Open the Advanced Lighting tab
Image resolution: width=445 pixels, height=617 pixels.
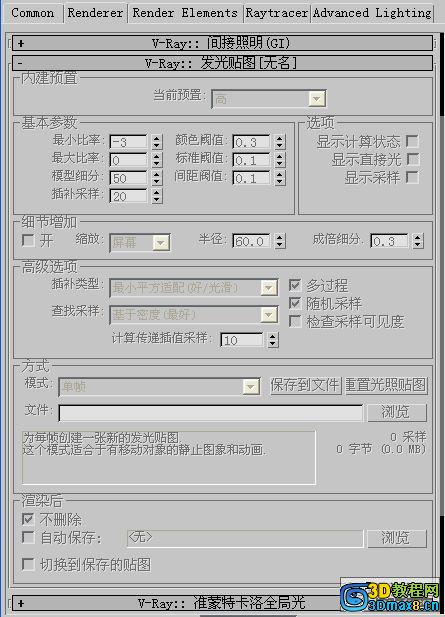(x=372, y=13)
